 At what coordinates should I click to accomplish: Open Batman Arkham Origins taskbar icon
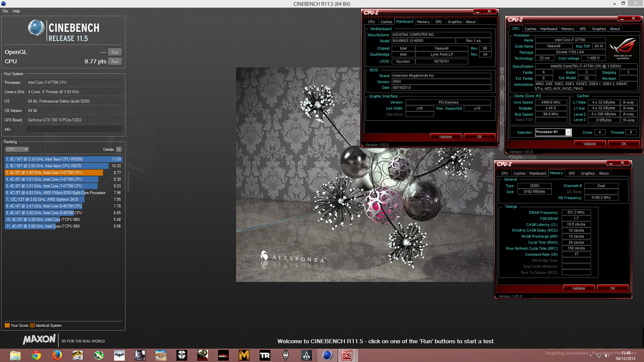119,355
